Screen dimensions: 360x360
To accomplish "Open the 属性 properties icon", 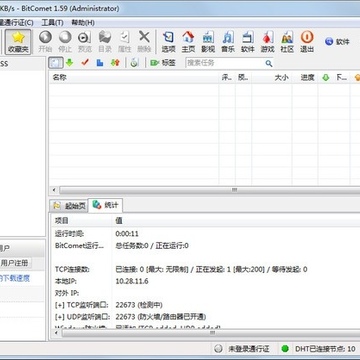I will tap(124, 42).
